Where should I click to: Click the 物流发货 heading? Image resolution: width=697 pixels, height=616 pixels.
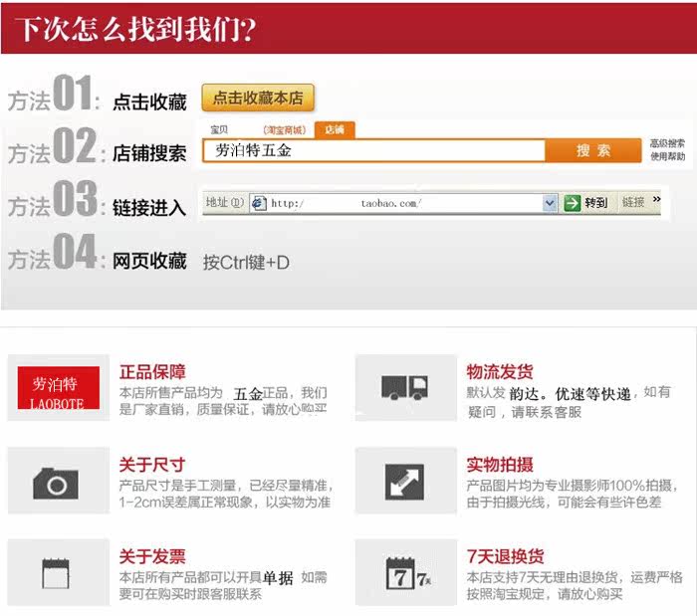pos(500,372)
